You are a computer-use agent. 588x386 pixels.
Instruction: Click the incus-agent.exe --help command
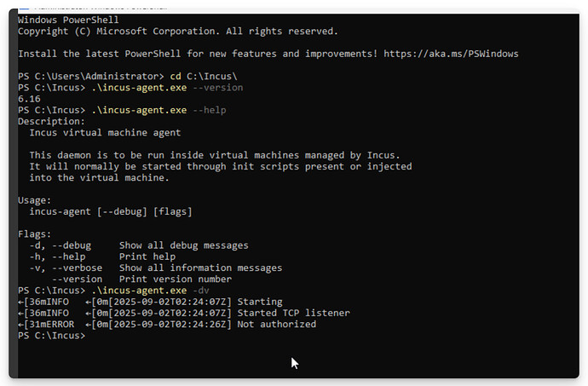pos(159,110)
